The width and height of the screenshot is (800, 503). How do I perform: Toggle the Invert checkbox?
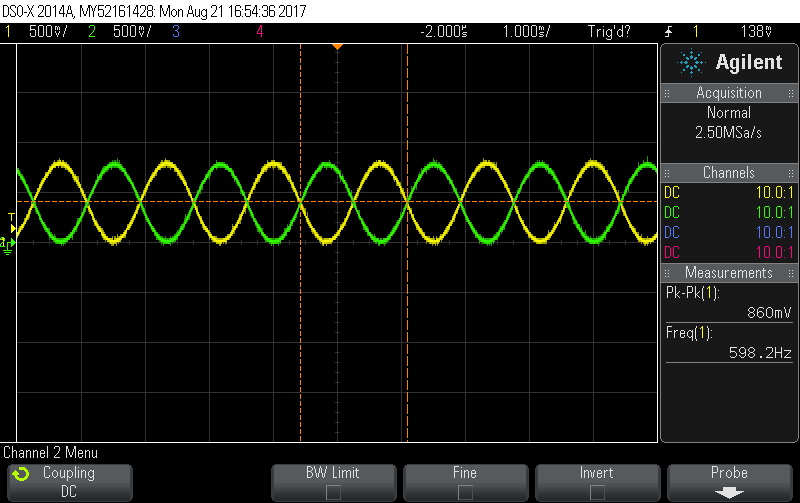click(x=597, y=492)
